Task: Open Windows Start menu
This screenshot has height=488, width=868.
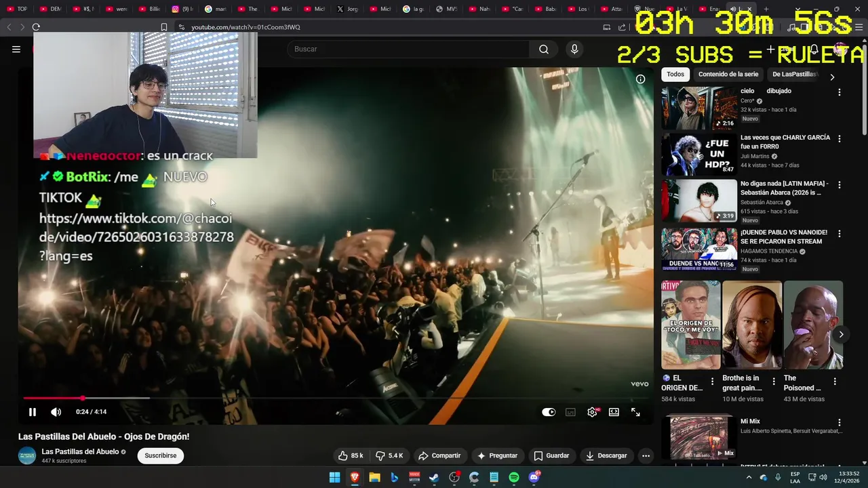Action: [334, 478]
